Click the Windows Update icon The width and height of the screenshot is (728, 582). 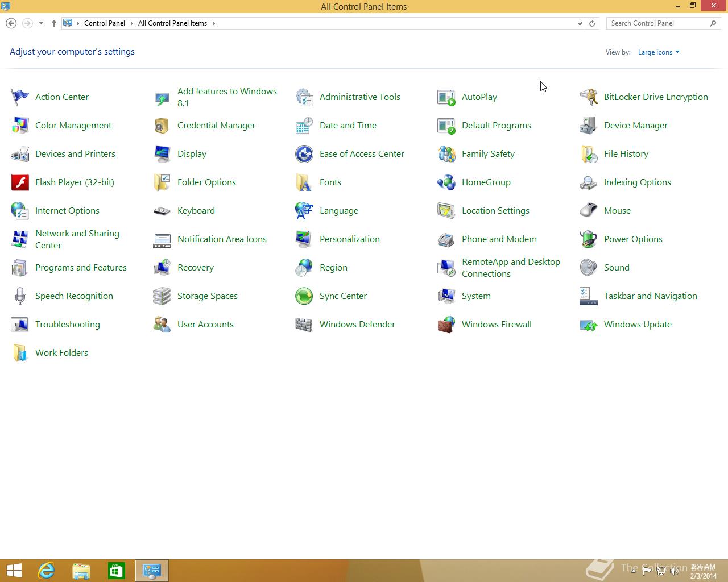pos(589,325)
